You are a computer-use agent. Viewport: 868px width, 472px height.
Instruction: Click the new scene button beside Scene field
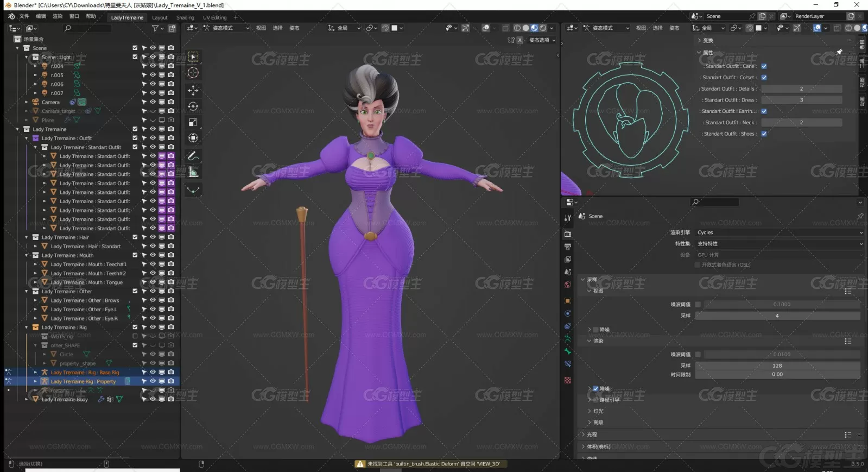coord(762,16)
